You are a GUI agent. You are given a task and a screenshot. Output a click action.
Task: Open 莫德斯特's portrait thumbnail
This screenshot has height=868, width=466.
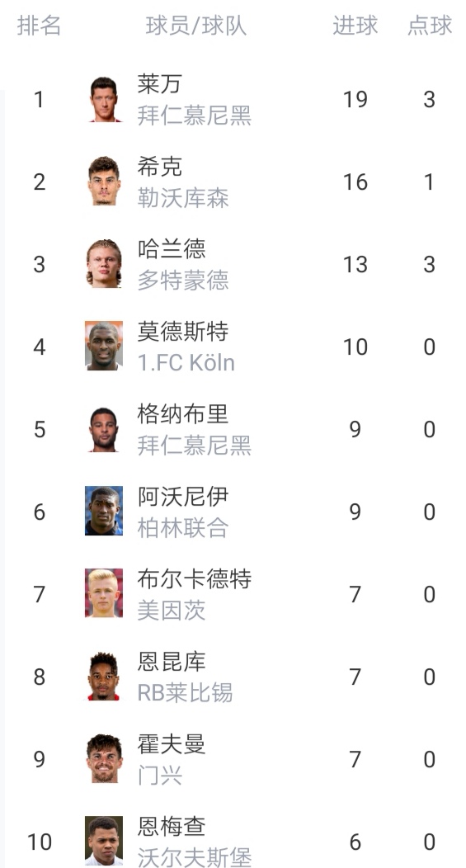[x=104, y=346]
